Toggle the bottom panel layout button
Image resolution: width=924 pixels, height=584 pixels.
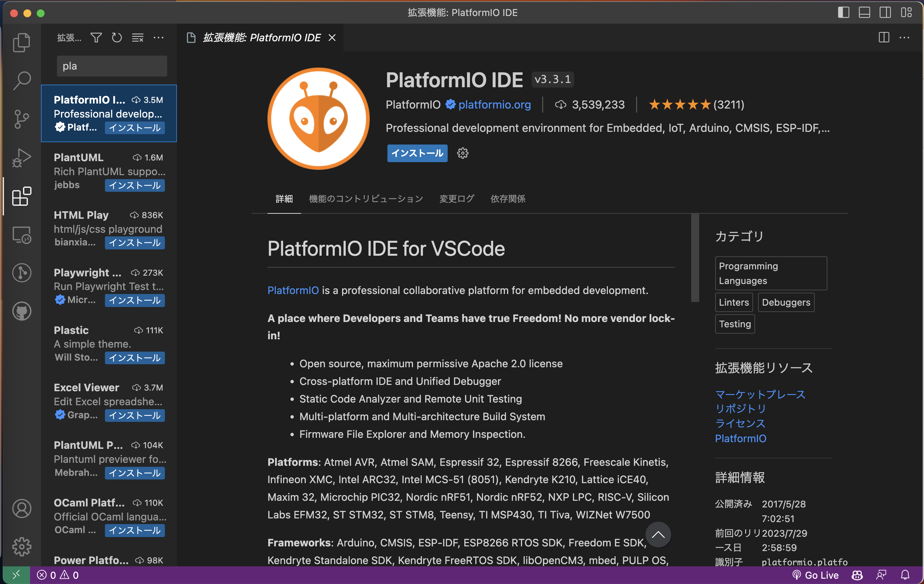(864, 12)
